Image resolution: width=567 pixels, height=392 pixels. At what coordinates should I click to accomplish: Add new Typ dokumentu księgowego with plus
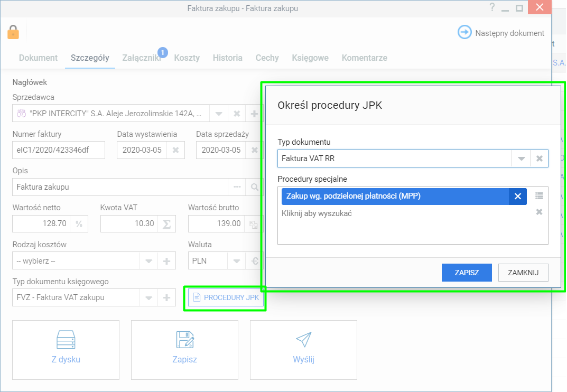166,297
